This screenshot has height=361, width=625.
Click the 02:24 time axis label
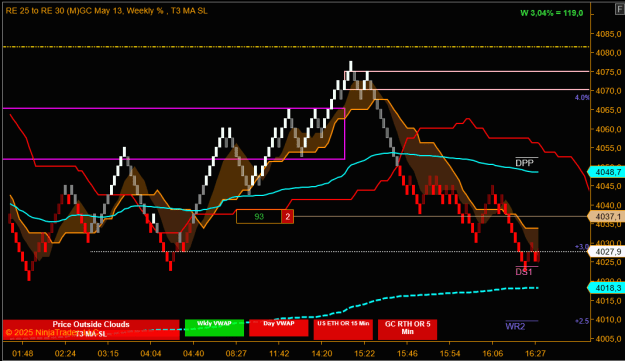[65, 353]
